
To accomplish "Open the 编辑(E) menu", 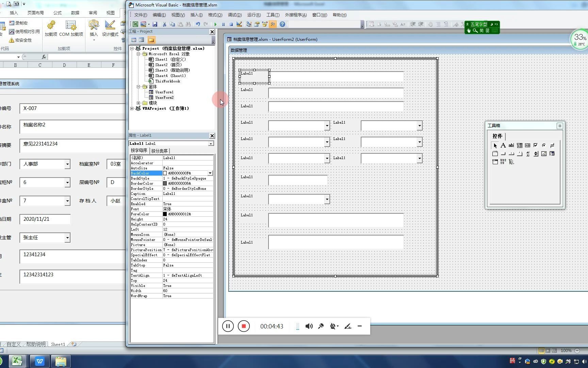I will tap(159, 15).
